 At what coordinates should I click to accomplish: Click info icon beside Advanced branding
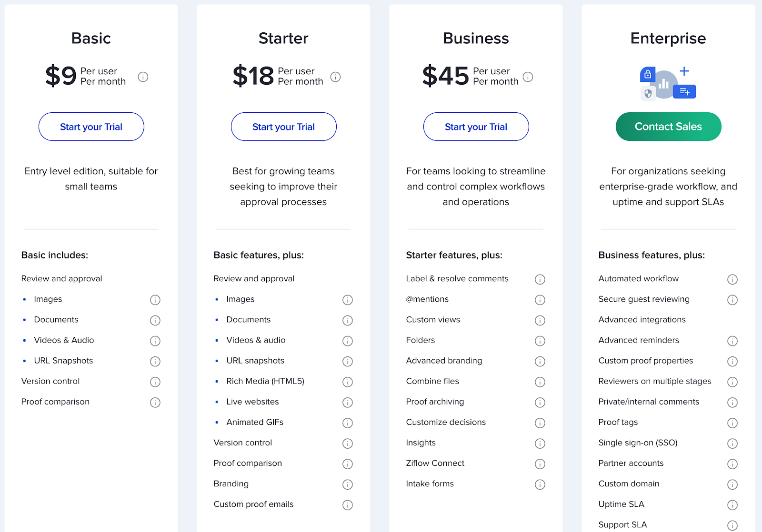tap(540, 362)
